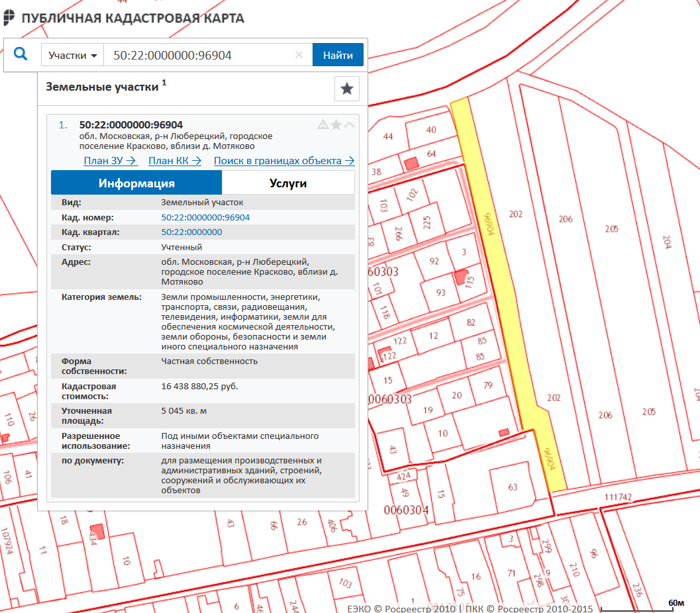700x613 pixels.
Task: Open favorites with the star button
Action: coord(346,89)
